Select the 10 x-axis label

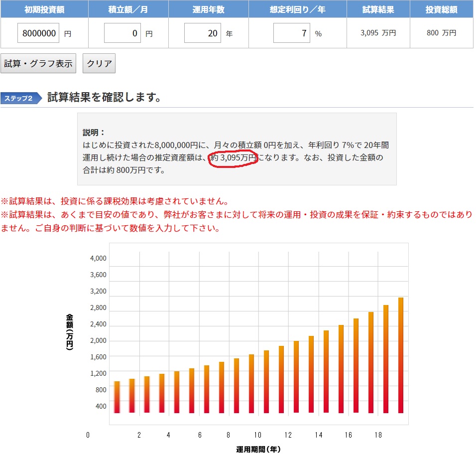point(258,435)
